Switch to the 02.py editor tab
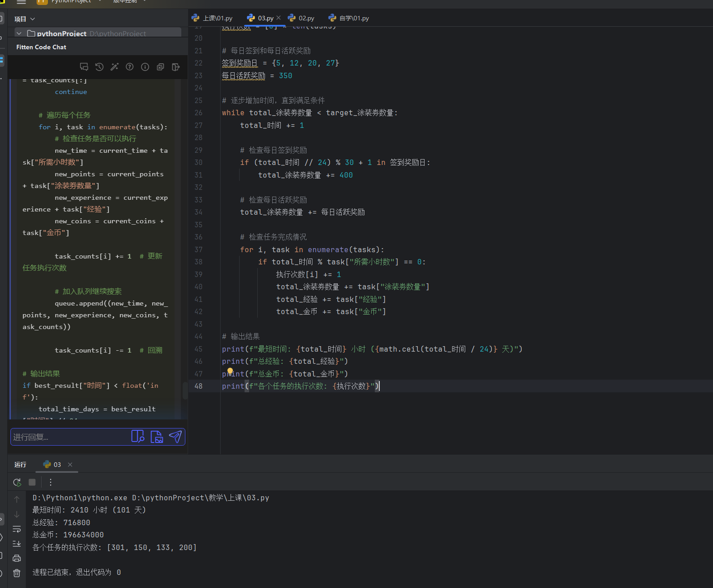713x588 pixels. point(301,18)
